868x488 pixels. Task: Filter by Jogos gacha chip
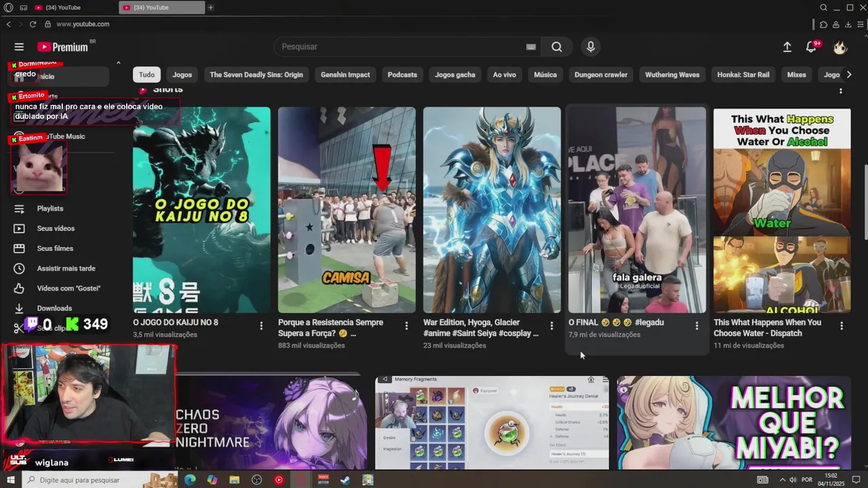coord(455,75)
